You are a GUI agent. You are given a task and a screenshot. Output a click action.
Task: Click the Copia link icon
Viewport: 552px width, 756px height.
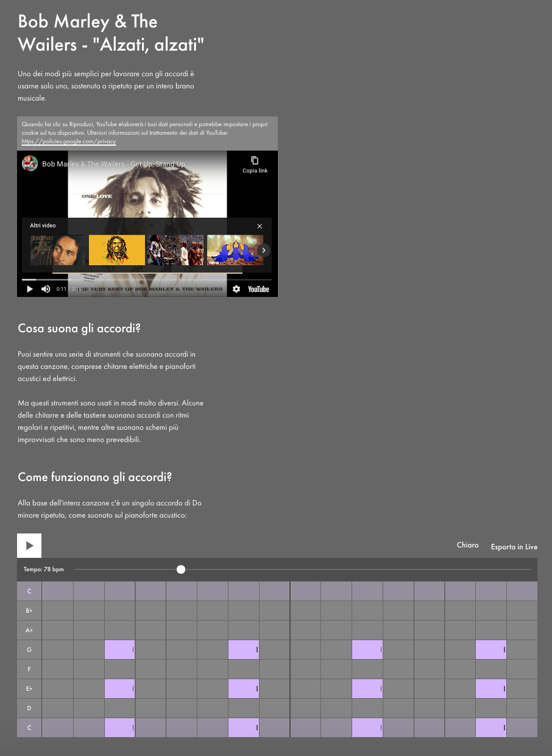pos(255,160)
